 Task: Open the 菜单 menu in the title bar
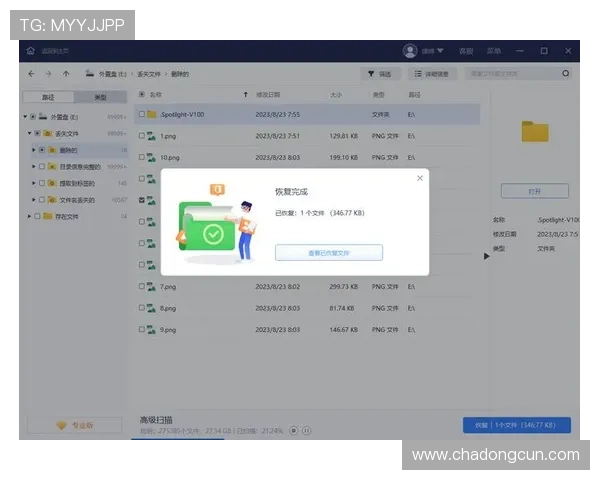pyautogui.click(x=493, y=51)
